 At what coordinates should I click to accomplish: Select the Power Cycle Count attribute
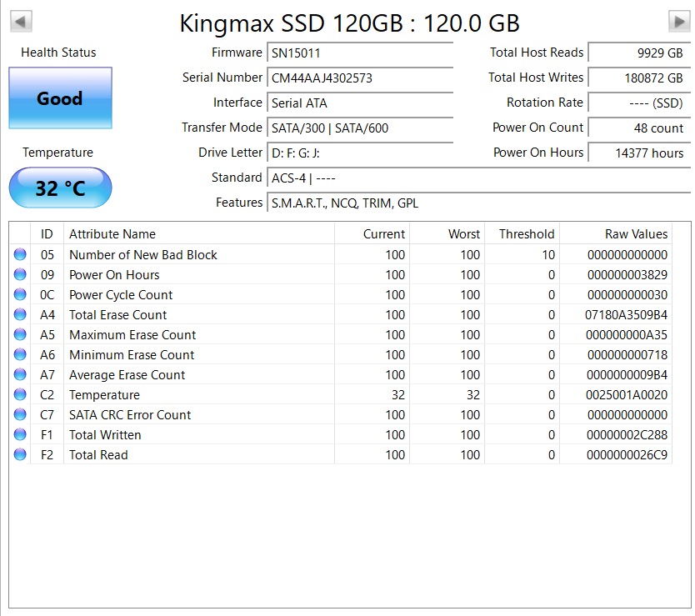(x=121, y=294)
